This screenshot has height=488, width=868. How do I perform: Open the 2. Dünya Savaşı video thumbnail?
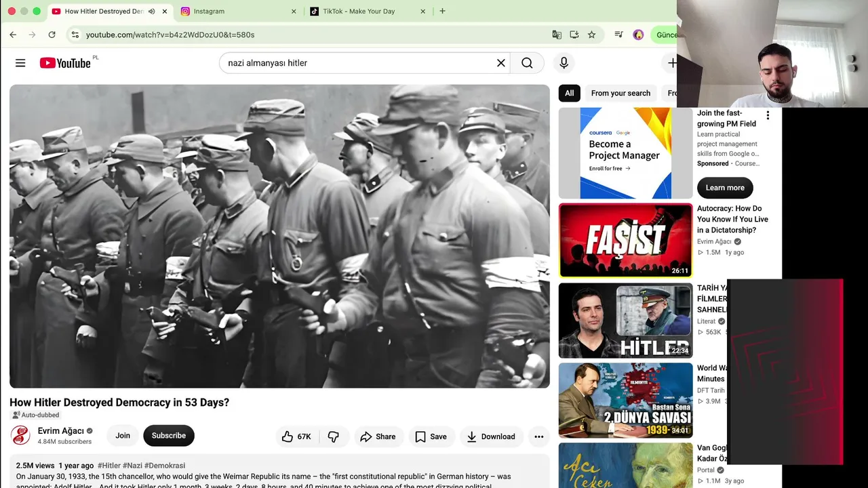(626, 401)
